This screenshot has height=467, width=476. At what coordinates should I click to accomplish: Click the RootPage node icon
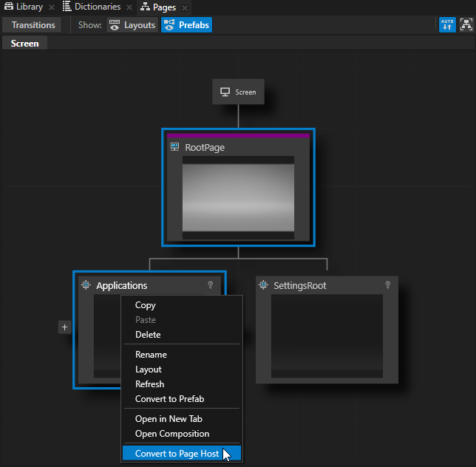pos(175,147)
